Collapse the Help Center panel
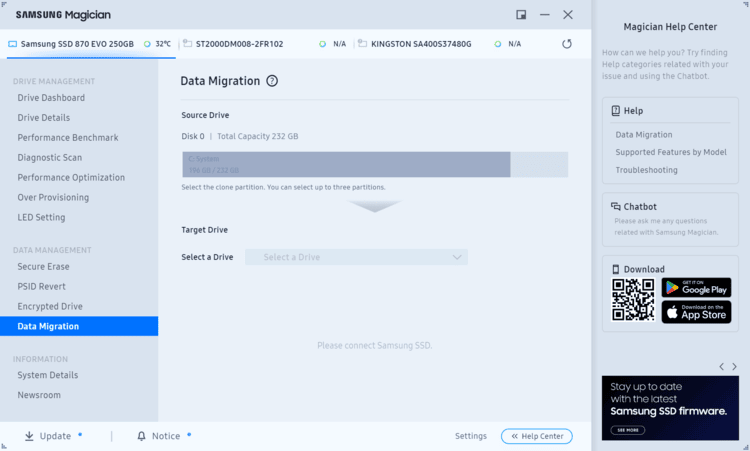The image size is (750, 451). (537, 436)
